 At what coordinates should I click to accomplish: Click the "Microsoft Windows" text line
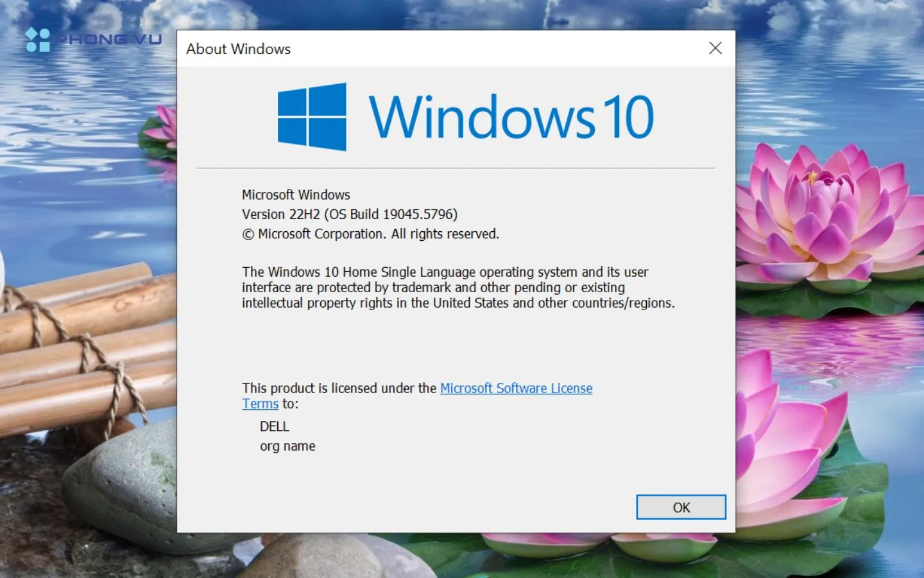[296, 195]
